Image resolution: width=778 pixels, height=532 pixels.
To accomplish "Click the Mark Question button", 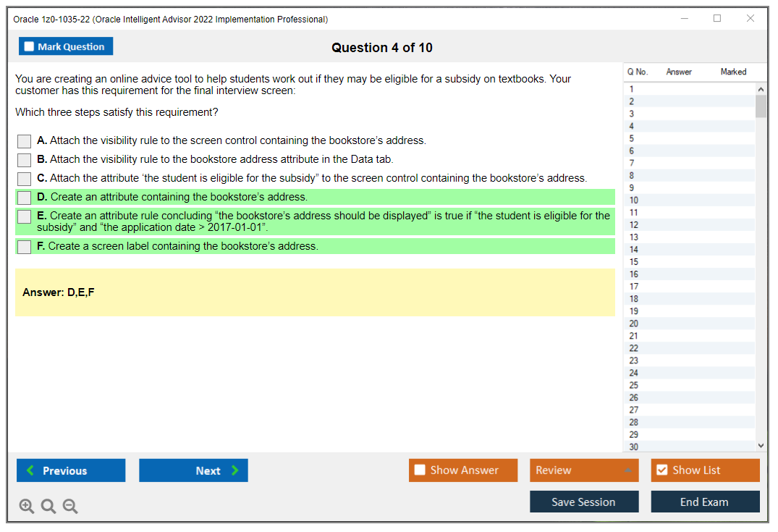I will pos(66,46).
